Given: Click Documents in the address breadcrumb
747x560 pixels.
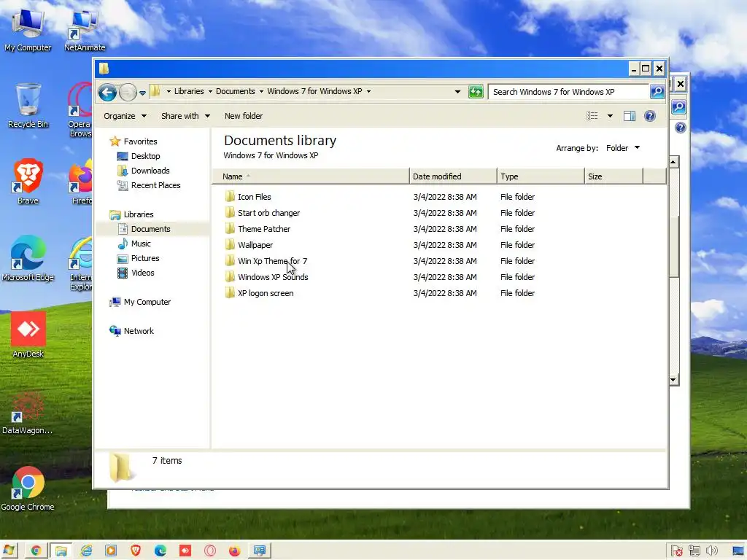Looking at the screenshot, I should [236, 91].
